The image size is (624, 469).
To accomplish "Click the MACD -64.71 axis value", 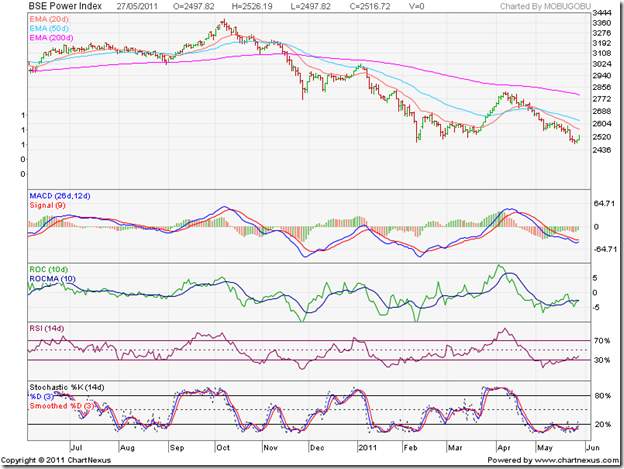I will coord(604,249).
